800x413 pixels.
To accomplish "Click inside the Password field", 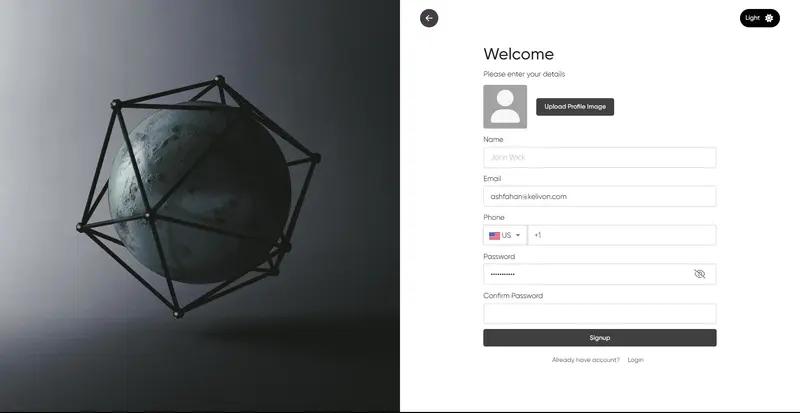I will (587, 274).
